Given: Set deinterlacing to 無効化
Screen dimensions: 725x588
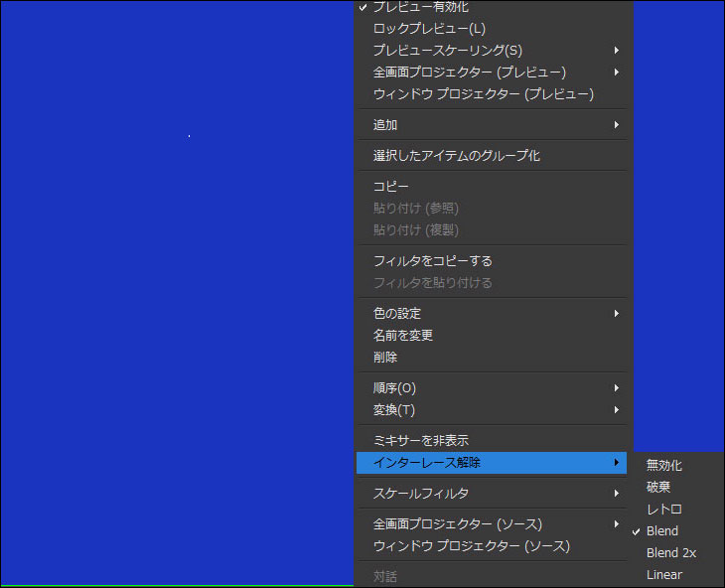Looking at the screenshot, I should pyautogui.click(x=663, y=466).
